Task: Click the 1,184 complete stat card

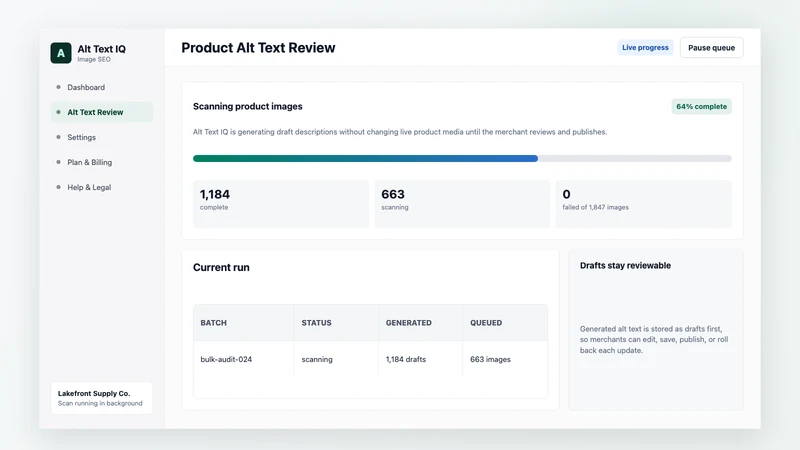Action: click(281, 204)
